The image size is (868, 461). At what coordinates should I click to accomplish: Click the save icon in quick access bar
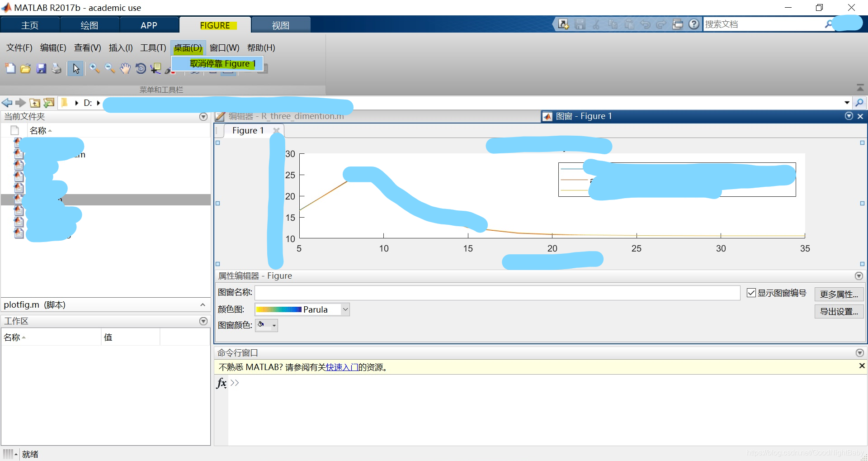click(x=580, y=24)
